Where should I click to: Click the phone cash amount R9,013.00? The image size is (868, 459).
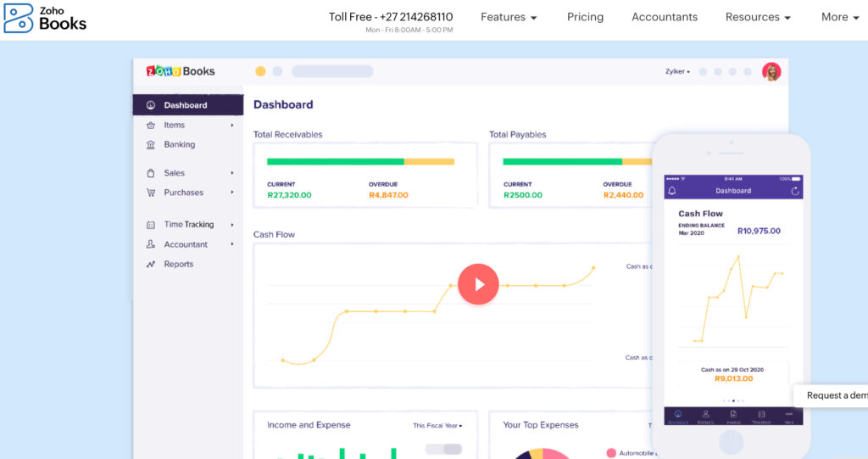click(x=733, y=378)
